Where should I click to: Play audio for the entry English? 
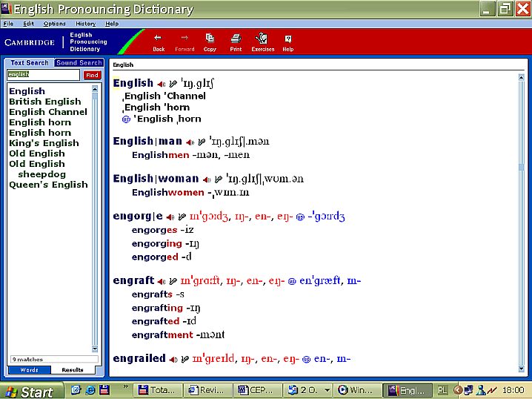coord(162,84)
